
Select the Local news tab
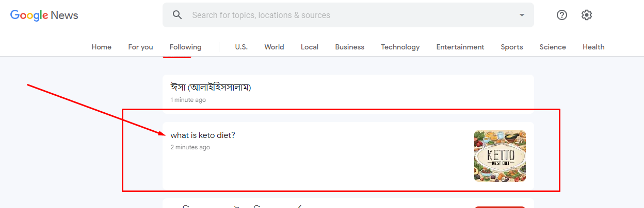coord(310,47)
